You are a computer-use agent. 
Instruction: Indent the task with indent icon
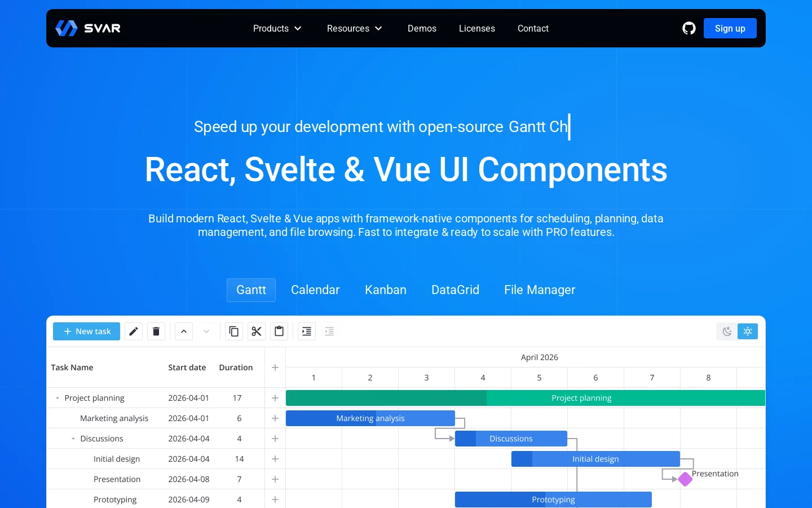click(307, 331)
